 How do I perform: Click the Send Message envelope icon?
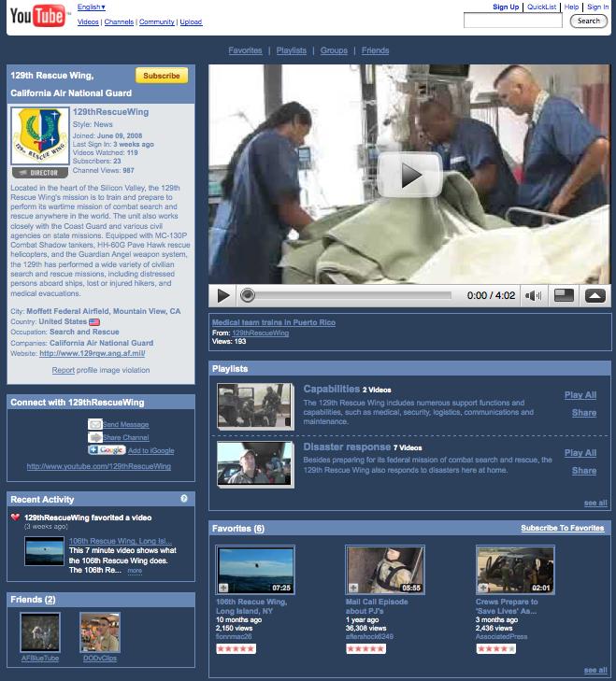tap(94, 424)
